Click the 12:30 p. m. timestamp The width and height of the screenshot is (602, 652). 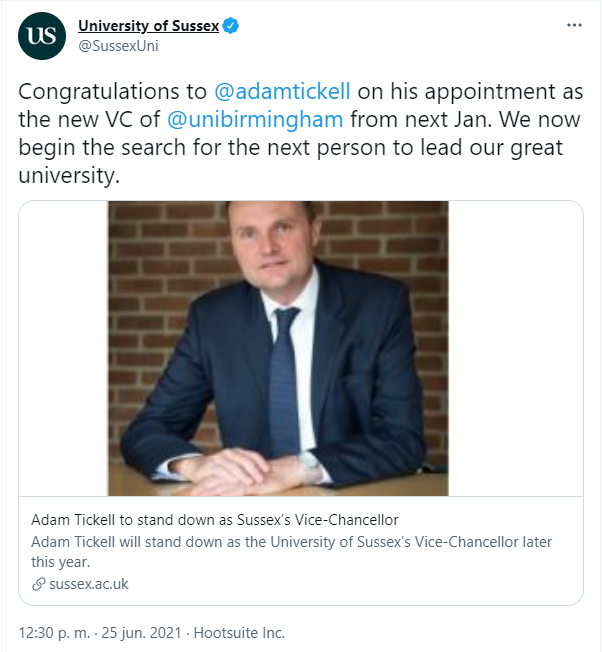(x=54, y=633)
